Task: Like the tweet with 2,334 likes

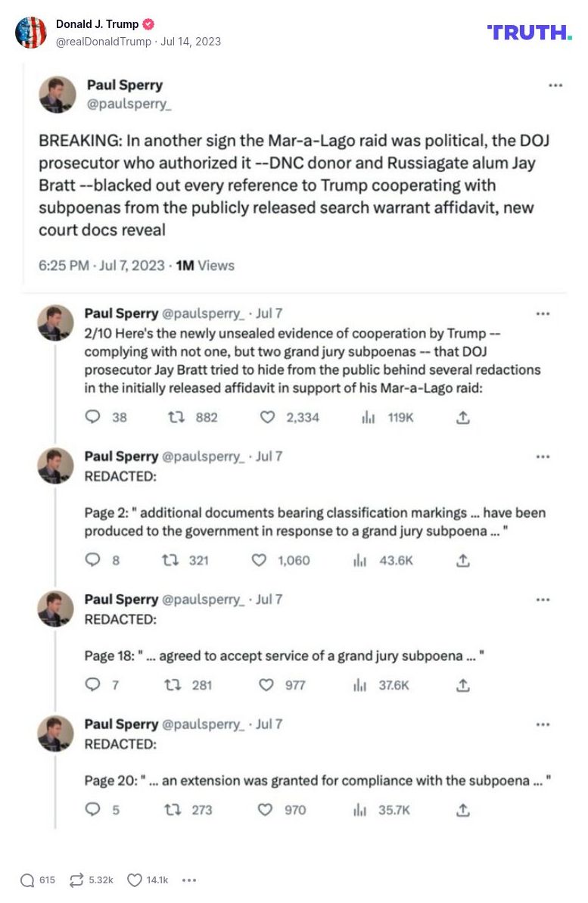Action: pos(266,417)
